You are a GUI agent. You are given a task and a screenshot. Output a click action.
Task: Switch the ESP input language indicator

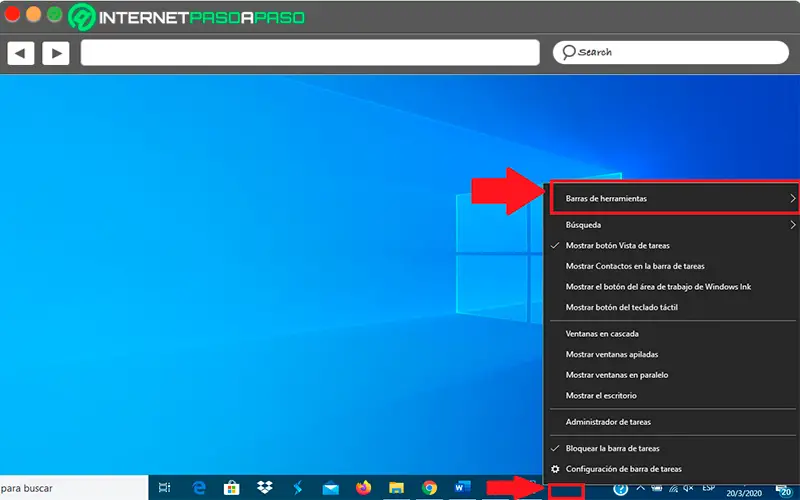(708, 489)
